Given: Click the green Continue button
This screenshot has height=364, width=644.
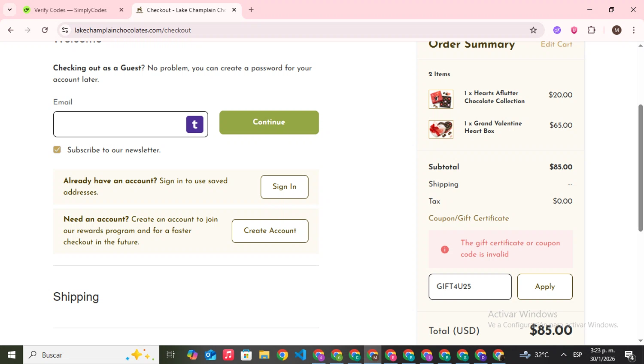Looking at the screenshot, I should (x=269, y=122).
